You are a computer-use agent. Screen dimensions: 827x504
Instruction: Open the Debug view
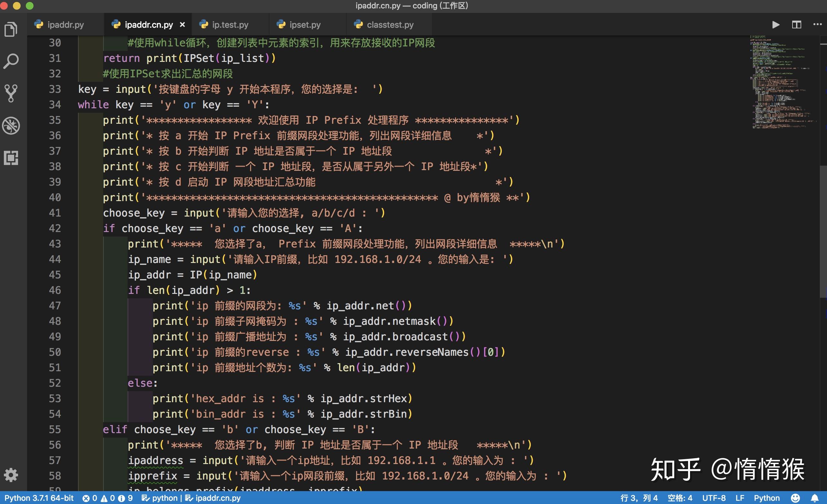pyautogui.click(x=11, y=126)
